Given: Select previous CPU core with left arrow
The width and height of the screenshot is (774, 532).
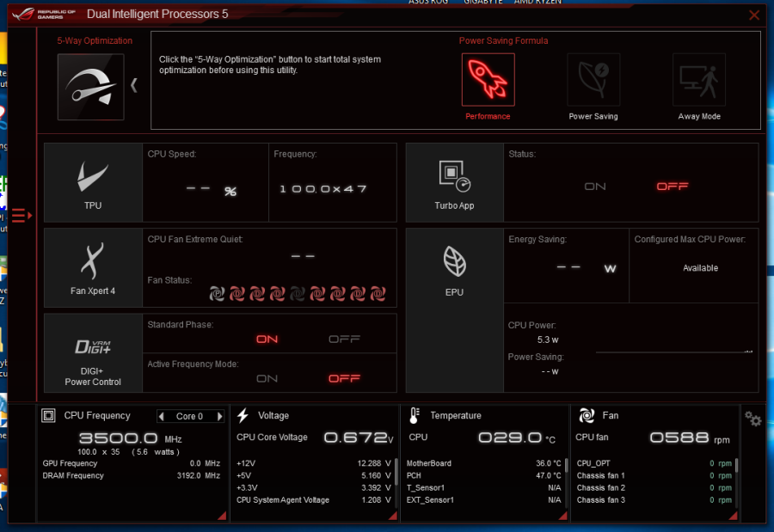Looking at the screenshot, I should point(161,417).
